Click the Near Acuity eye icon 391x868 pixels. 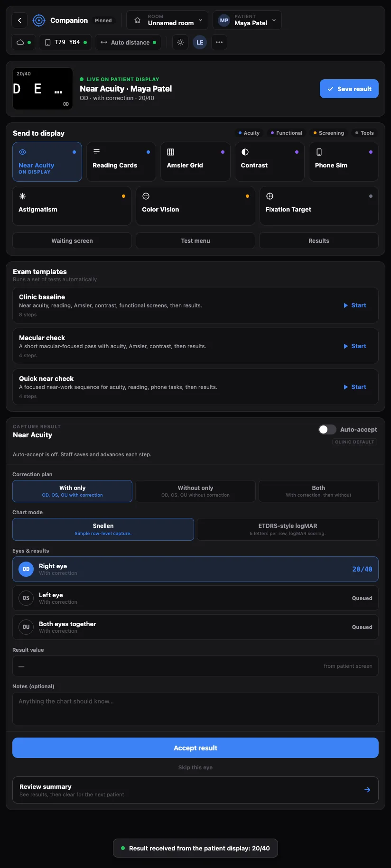(22, 152)
